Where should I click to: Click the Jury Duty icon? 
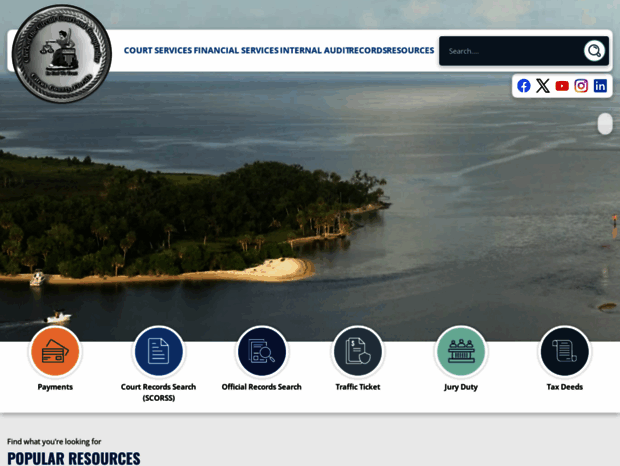coord(461,352)
